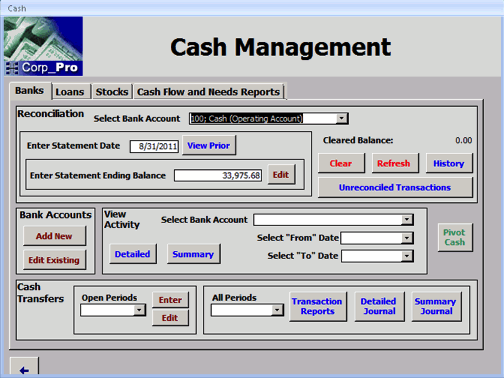This screenshot has width=504, height=378.
Task: Switch to the Loans tab
Action: (x=70, y=92)
